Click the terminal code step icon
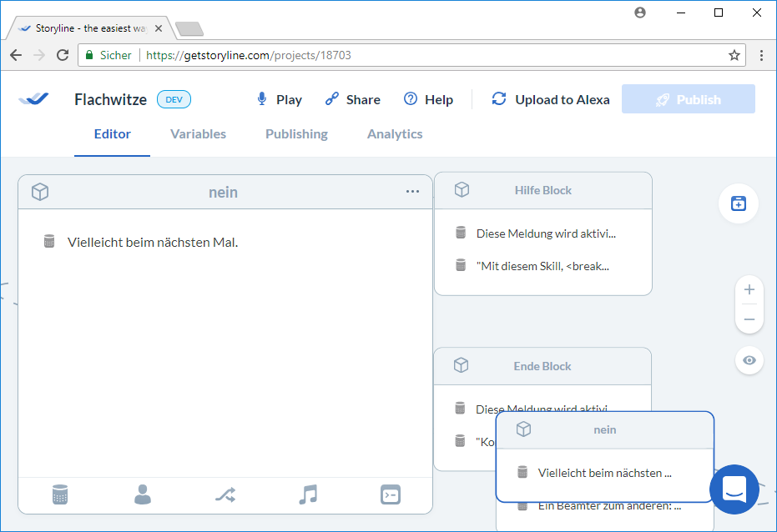Image resolution: width=777 pixels, height=532 pixels. tap(390, 494)
